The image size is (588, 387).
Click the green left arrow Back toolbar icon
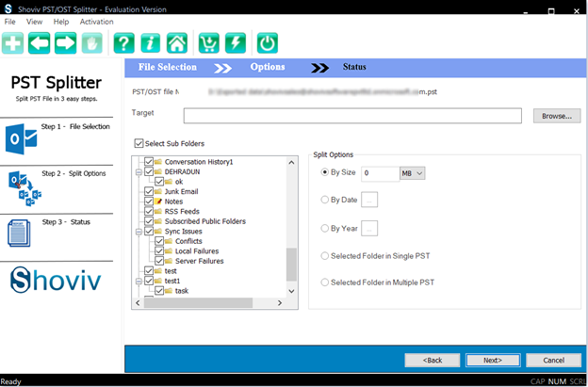coord(39,43)
